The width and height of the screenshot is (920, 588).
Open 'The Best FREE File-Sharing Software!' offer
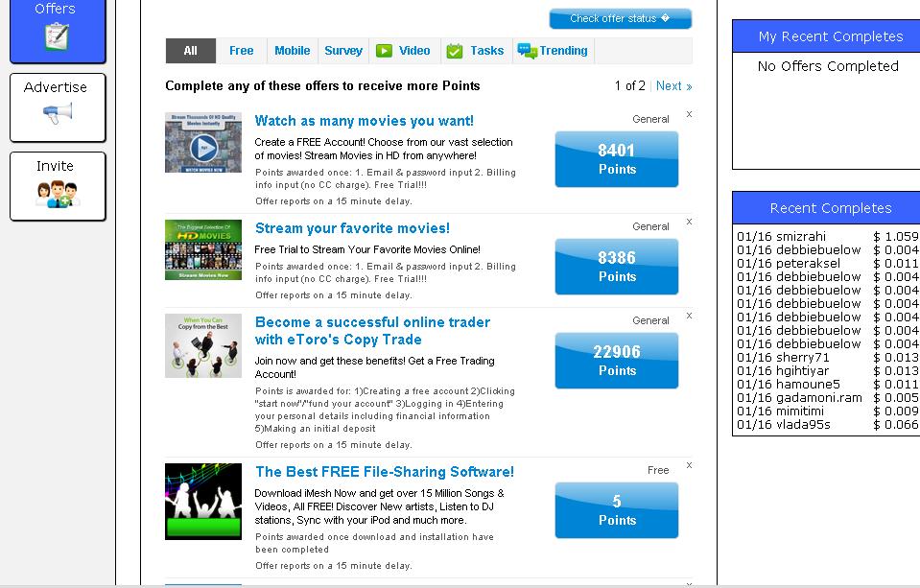385,472
